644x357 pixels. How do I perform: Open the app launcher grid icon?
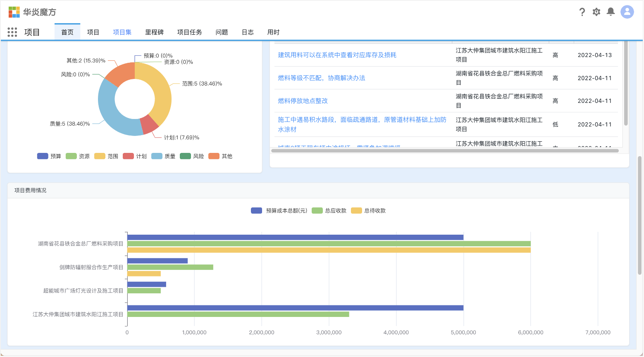[12, 32]
